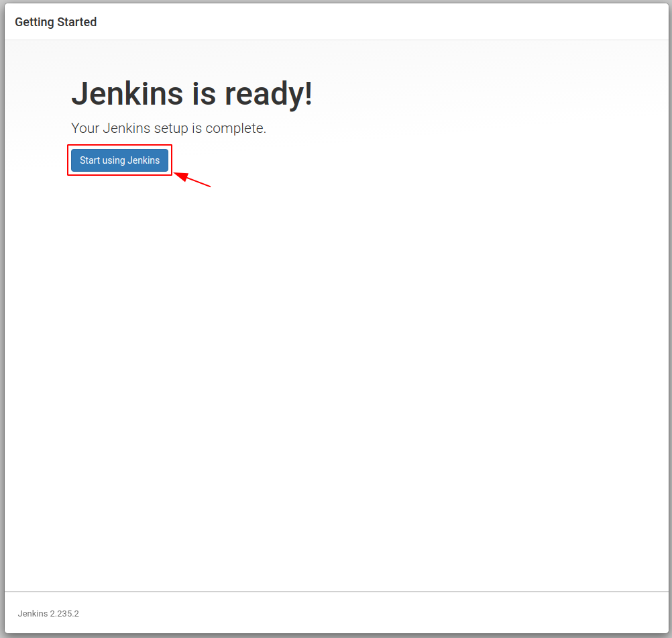Click the white header strip at the top

pos(335,21)
